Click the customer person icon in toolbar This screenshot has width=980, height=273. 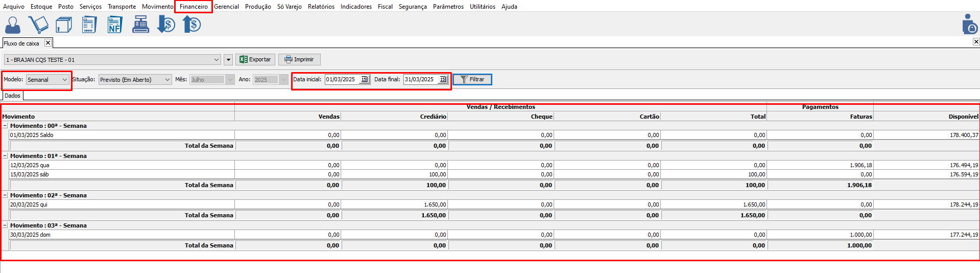click(13, 25)
